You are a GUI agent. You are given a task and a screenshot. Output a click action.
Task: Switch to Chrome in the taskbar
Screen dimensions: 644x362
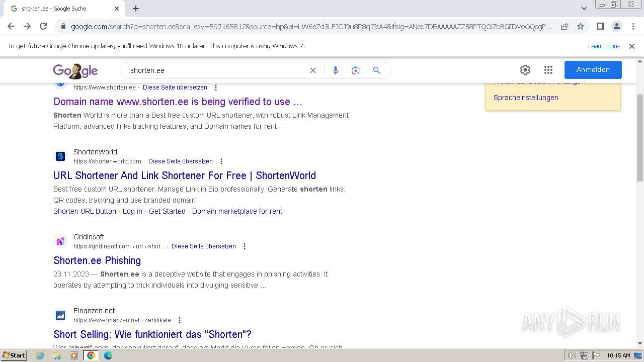tap(91, 355)
